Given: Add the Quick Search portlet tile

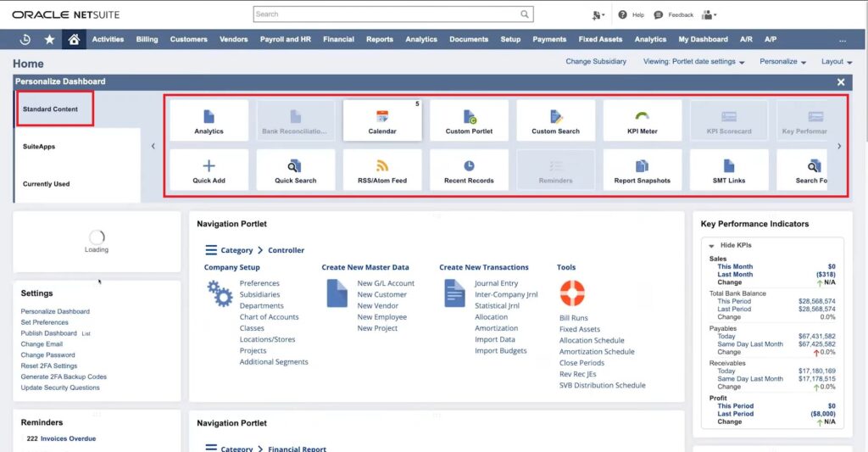Looking at the screenshot, I should pos(296,170).
